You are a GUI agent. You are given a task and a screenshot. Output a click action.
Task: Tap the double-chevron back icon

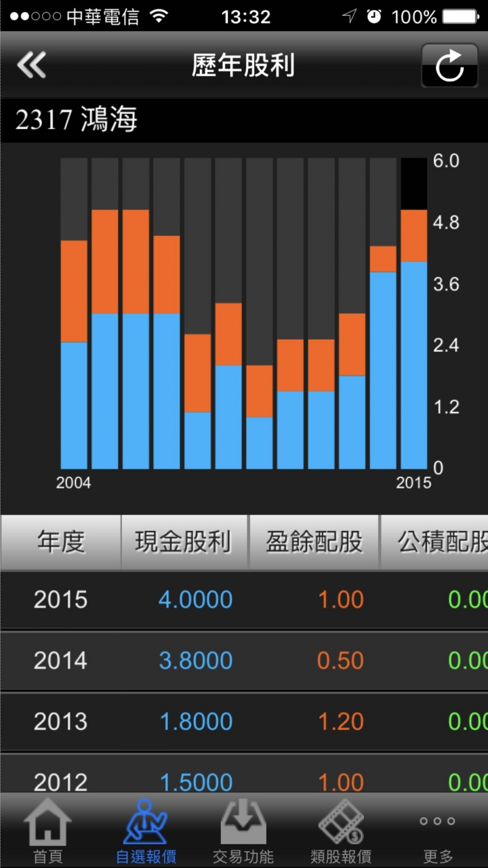32,66
